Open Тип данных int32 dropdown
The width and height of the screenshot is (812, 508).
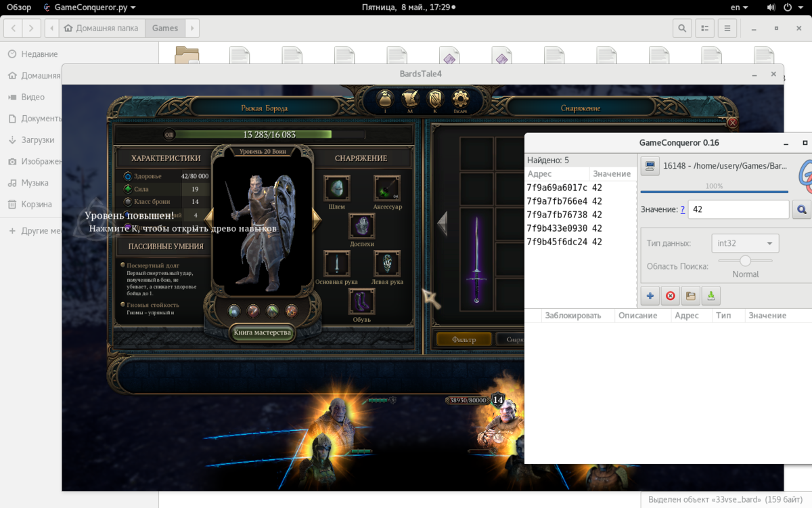745,244
